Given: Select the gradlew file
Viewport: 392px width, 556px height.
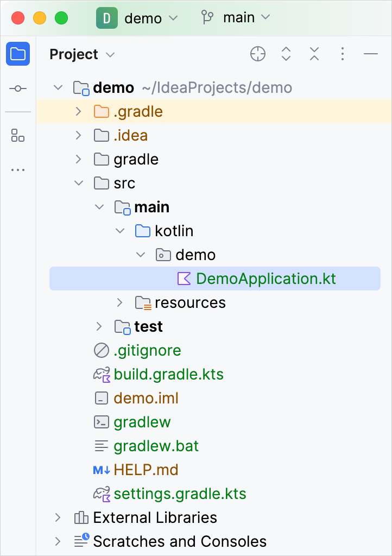Looking at the screenshot, I should click(x=142, y=422).
